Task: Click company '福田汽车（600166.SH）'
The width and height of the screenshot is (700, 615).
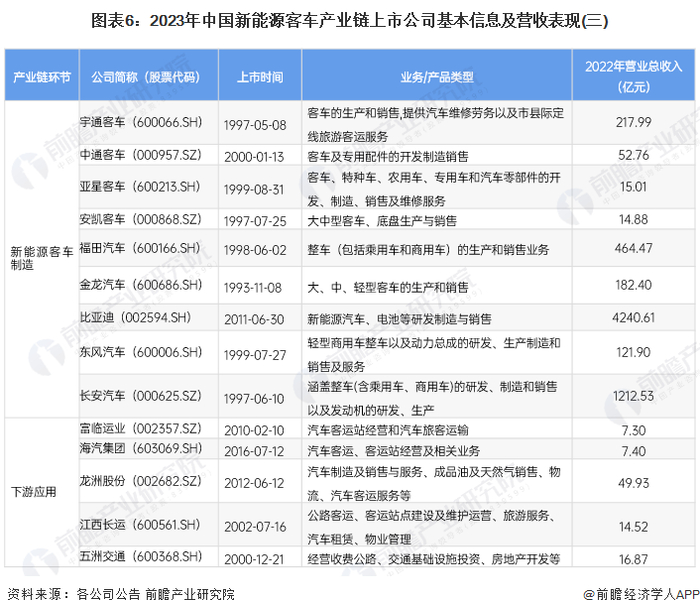Action: (140, 248)
